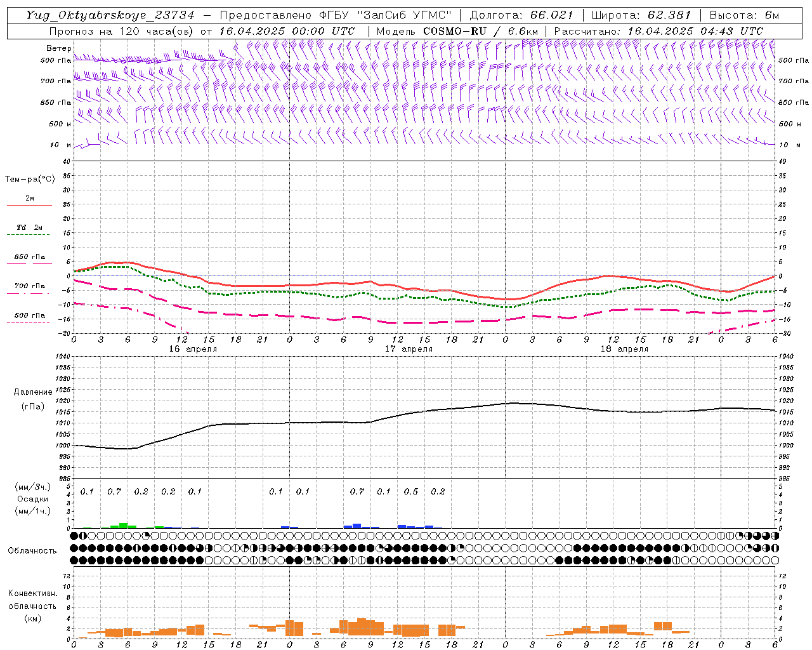Click the "Осадки" precipitation label
The height and width of the screenshot is (650, 812).
(32, 499)
